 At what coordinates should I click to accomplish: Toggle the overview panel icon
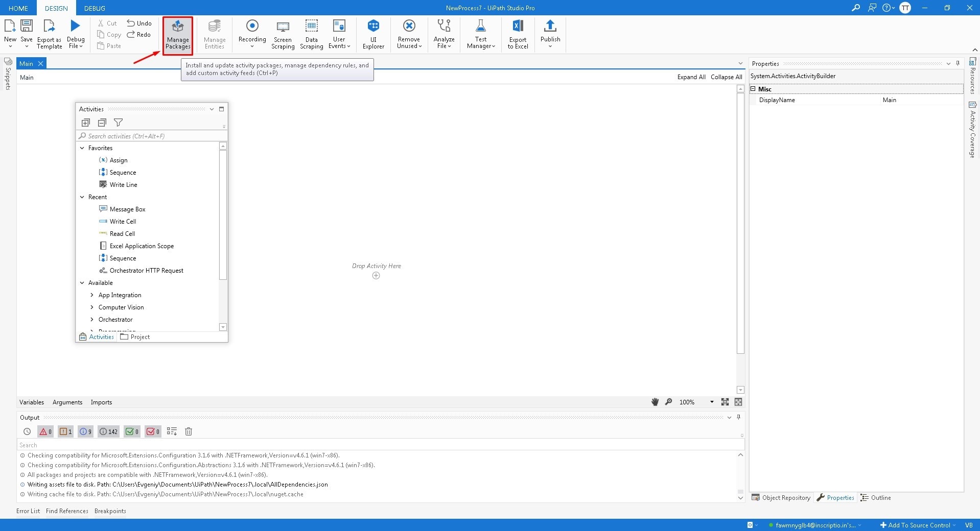tap(738, 402)
